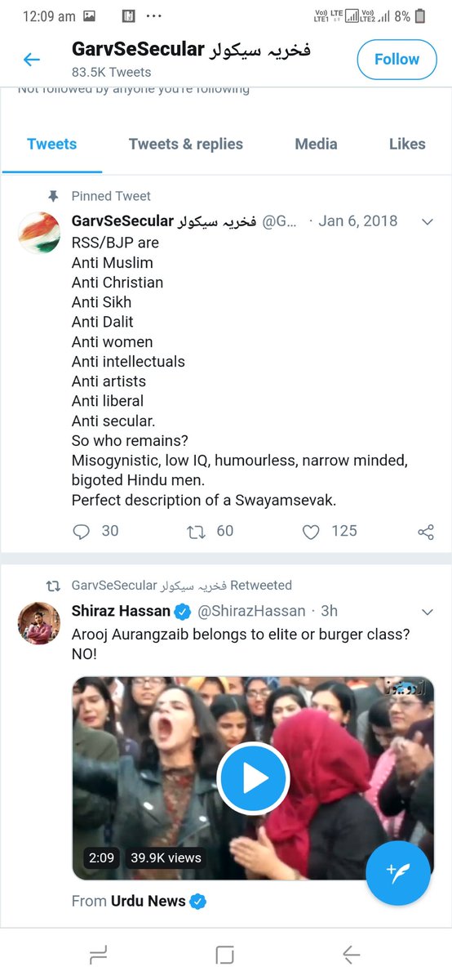This screenshot has height=980, width=452.
Task: Open the Media tab
Action: [x=316, y=144]
